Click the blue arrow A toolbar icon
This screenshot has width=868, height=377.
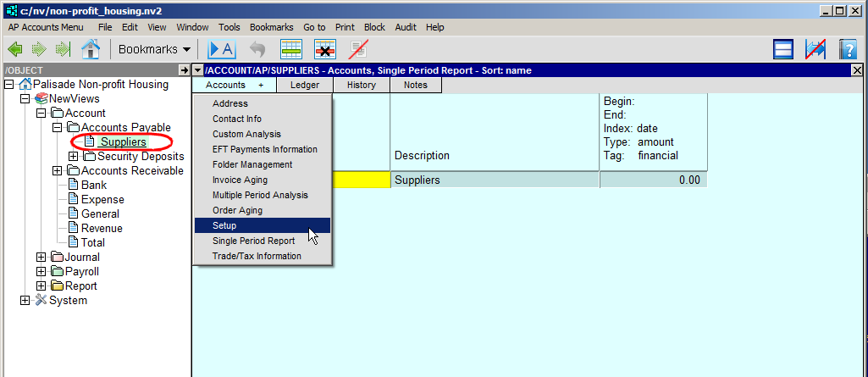point(221,49)
